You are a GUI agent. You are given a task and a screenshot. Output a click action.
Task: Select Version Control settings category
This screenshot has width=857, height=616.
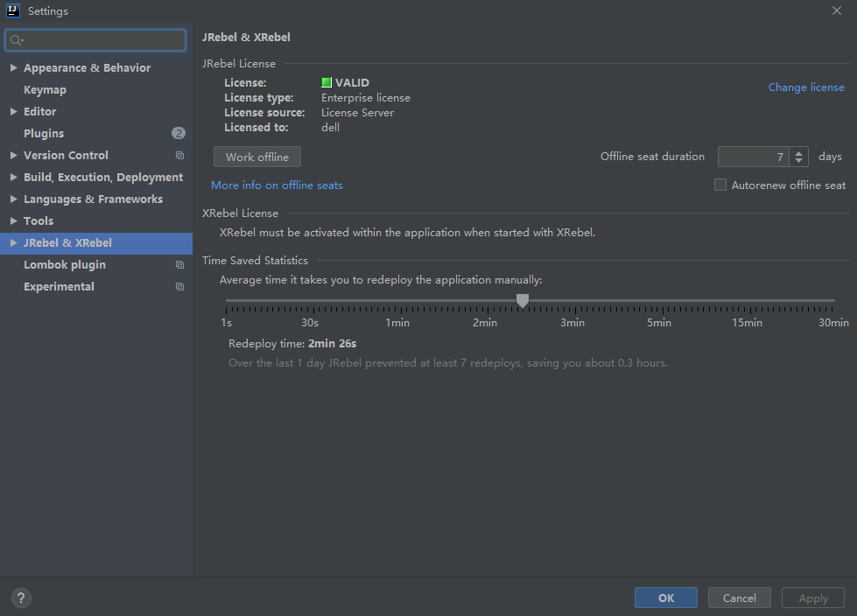pyautogui.click(x=66, y=155)
